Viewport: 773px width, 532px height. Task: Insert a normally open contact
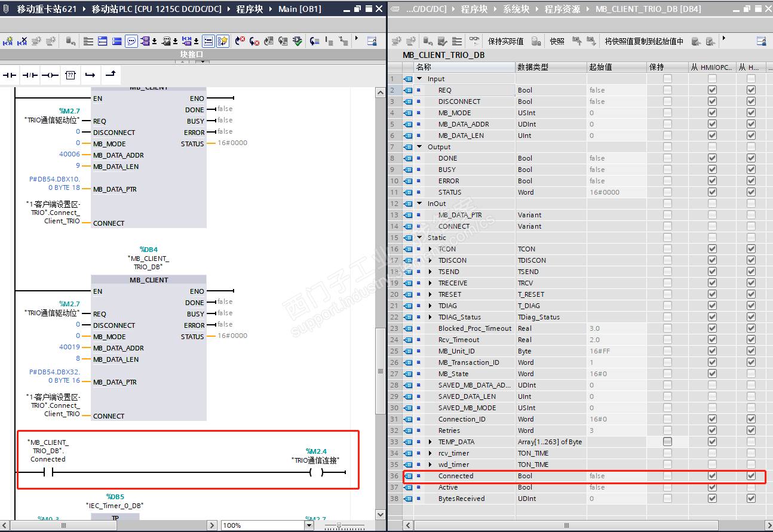[x=10, y=75]
